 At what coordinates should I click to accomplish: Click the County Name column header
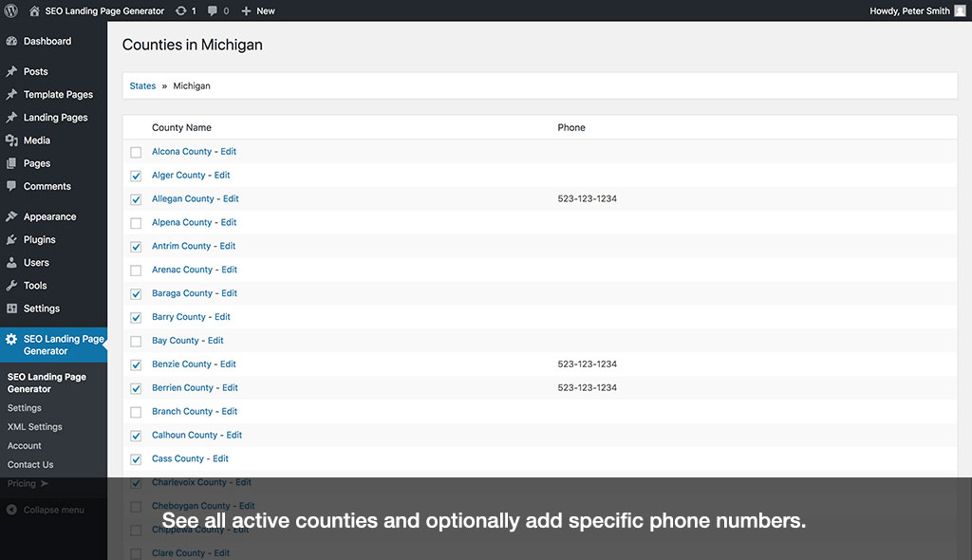click(181, 128)
